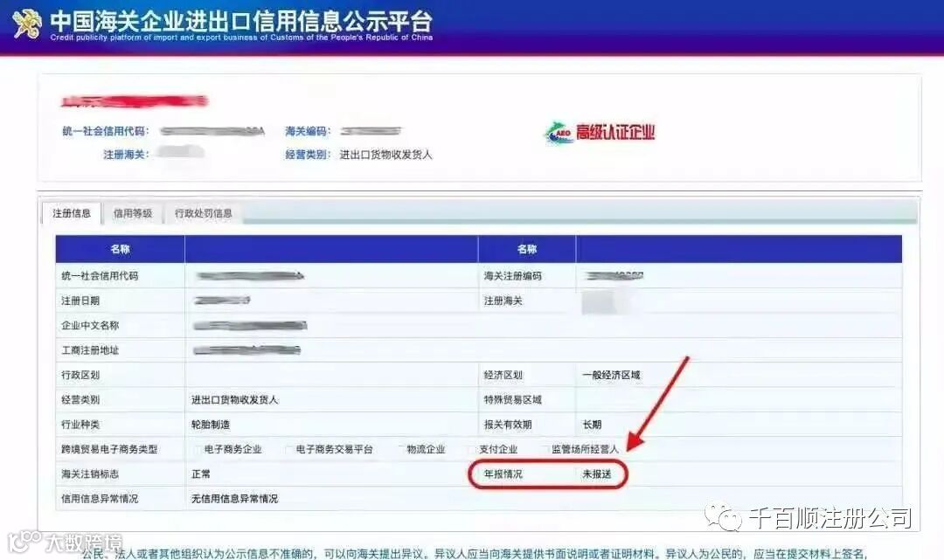
Task: Click the AEO certification badge icon
Action: [559, 132]
